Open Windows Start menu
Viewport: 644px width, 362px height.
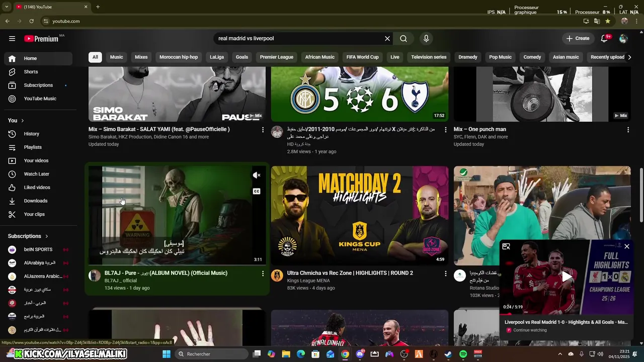pos(167,354)
